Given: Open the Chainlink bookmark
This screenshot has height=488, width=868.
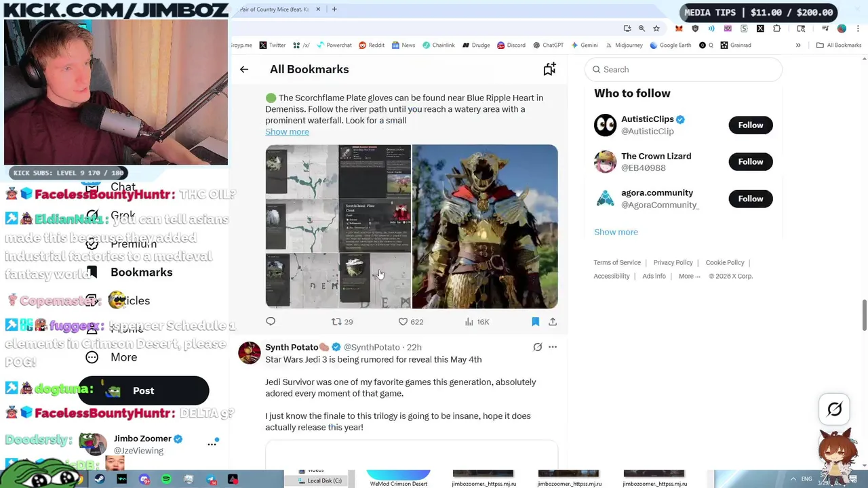Looking at the screenshot, I should 438,45.
